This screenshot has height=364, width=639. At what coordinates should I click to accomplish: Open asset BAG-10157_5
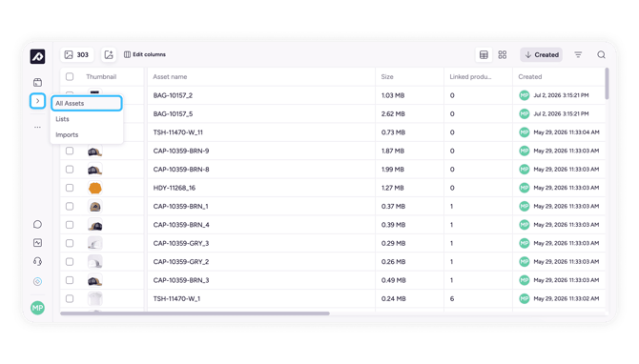173,113
